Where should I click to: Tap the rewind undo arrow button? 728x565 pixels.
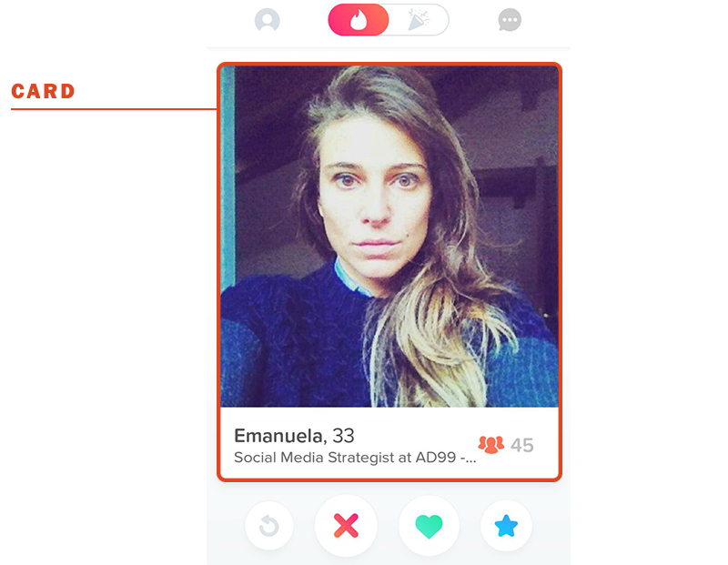click(269, 526)
